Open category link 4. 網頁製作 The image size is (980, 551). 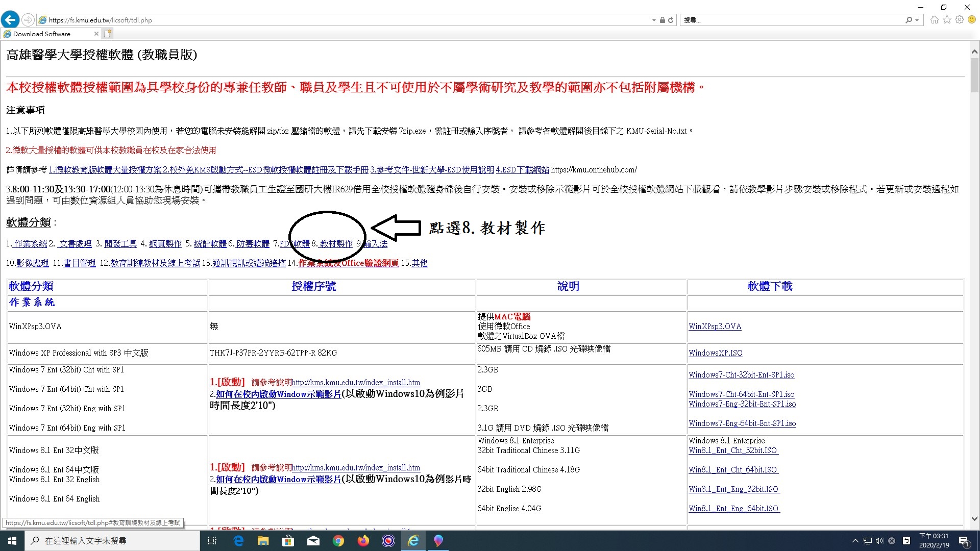click(x=165, y=244)
